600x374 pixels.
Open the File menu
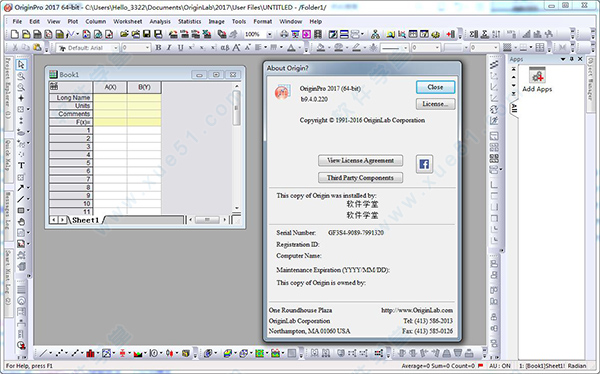(x=17, y=21)
